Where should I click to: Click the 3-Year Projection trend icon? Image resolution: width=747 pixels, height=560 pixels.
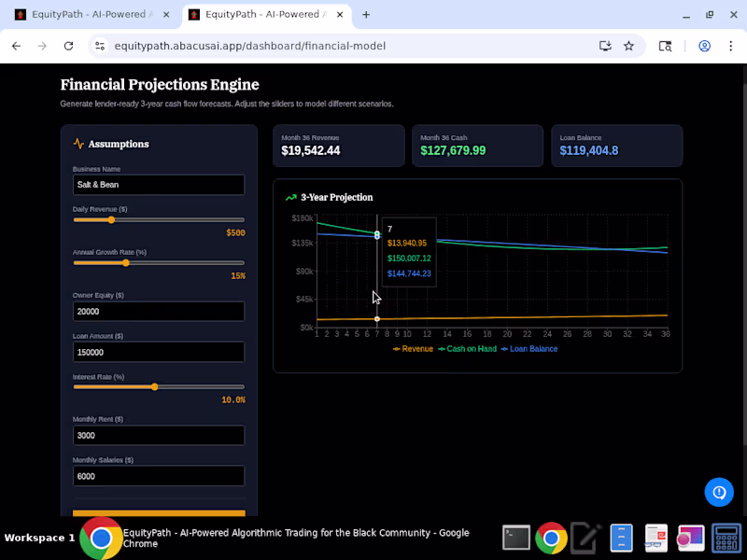(290, 197)
